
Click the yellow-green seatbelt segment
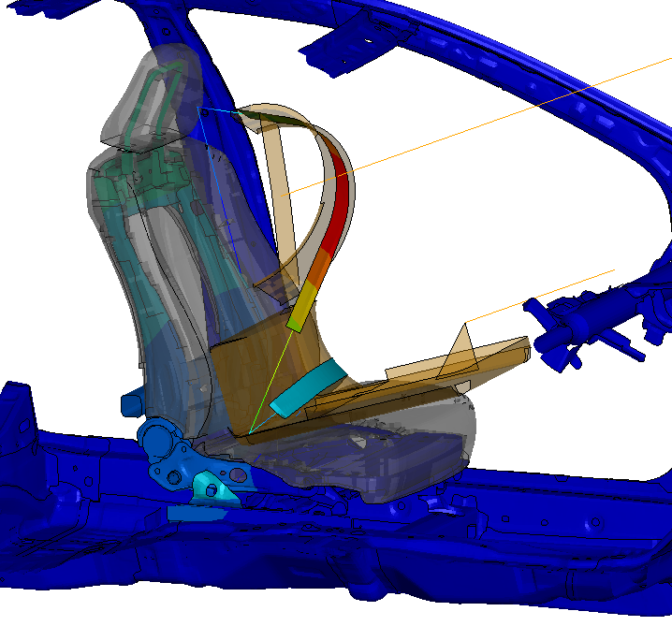click(x=299, y=313)
